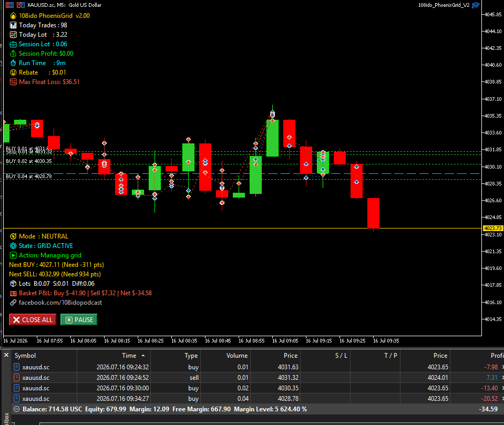Click the BUY 0.04 at 4028.78 order label
504x425 pixels.
(29, 177)
